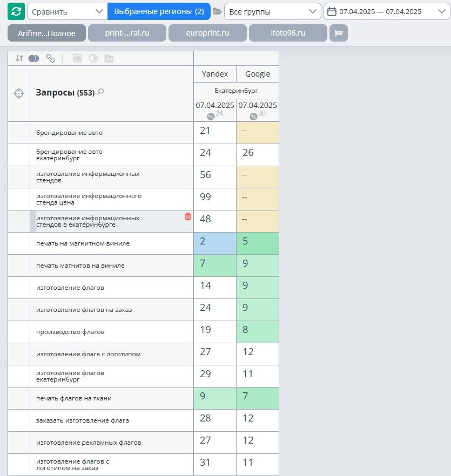Click the sort arrows icon in table toolbar
This screenshot has height=476, width=451.
click(x=19, y=58)
